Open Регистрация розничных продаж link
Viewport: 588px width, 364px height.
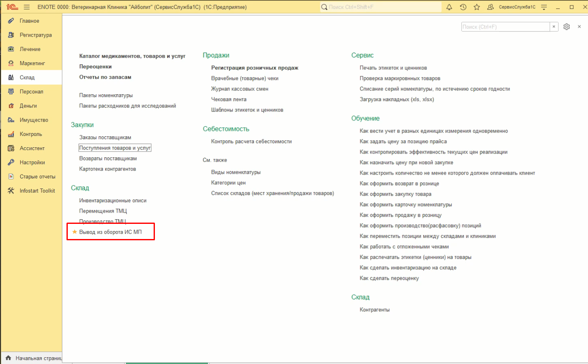(x=255, y=68)
